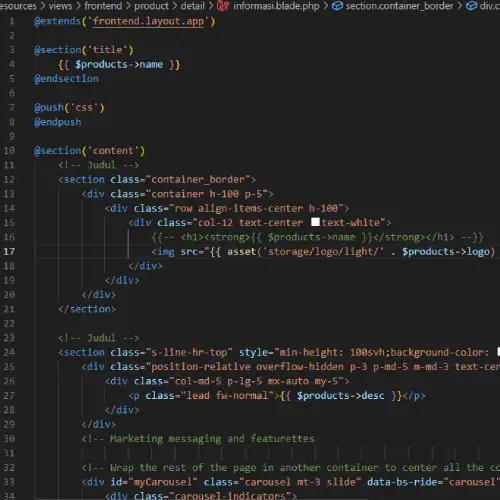
Task: Expand the 'detail' breadcrumb segment
Action: [x=193, y=6]
